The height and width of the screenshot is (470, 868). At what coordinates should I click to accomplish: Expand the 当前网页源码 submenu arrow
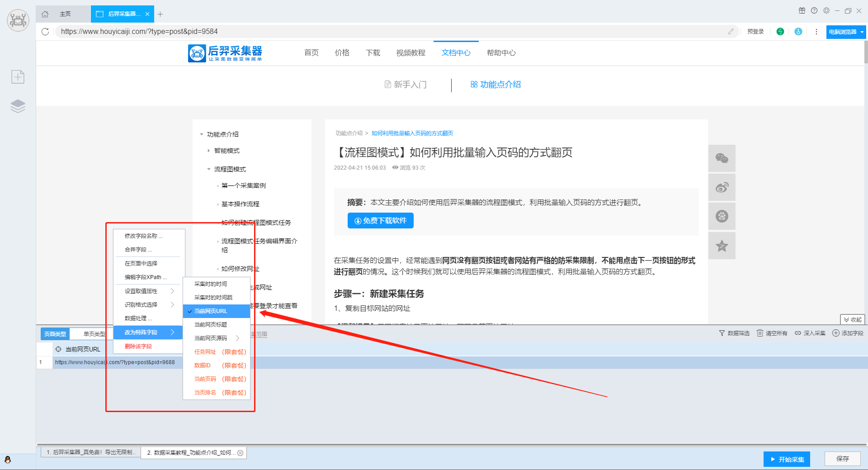[237, 338]
